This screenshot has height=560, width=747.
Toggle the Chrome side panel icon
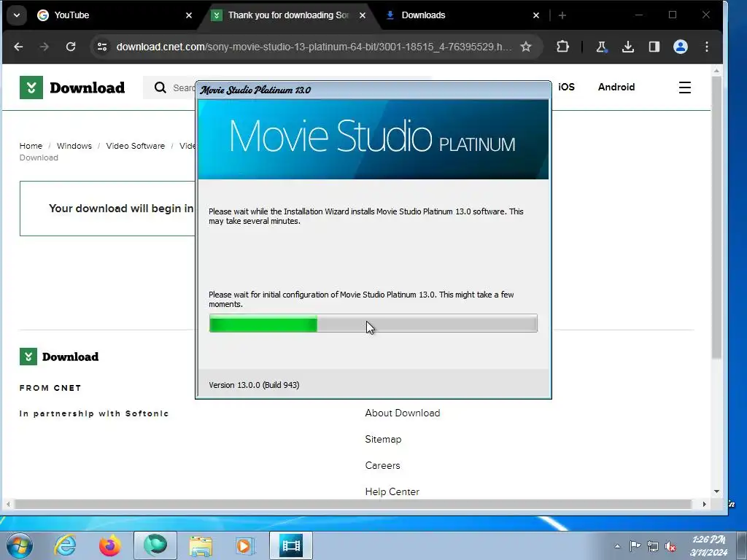(654, 47)
